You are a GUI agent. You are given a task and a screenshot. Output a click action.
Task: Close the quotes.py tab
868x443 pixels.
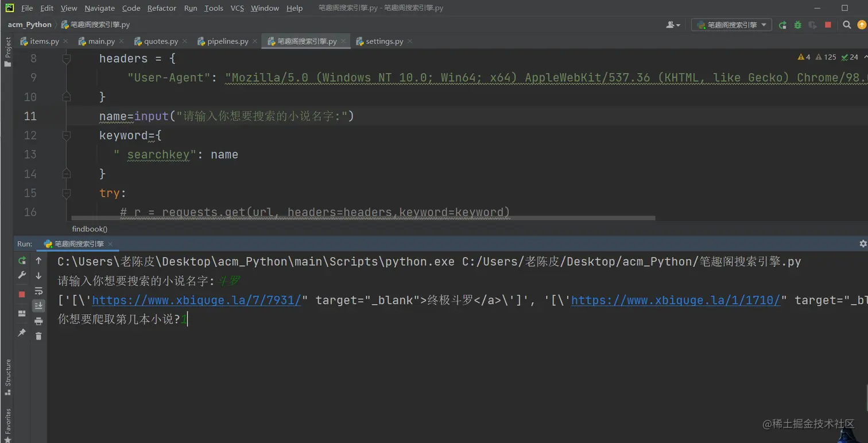(184, 41)
